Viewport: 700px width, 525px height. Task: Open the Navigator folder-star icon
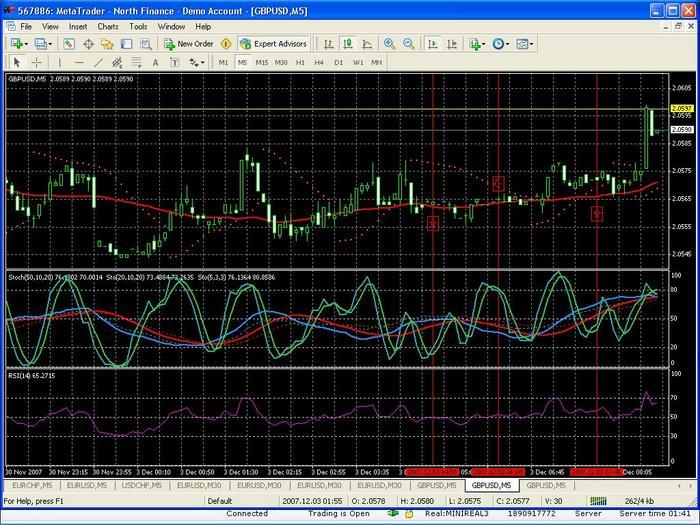click(x=107, y=44)
